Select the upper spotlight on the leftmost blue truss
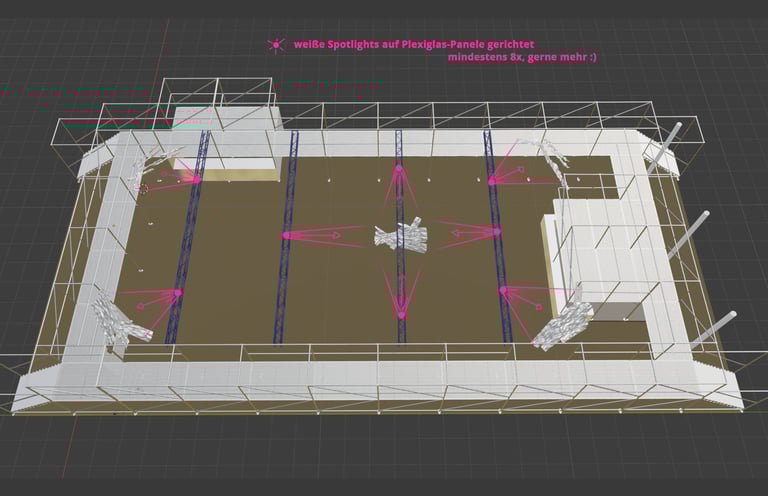The height and width of the screenshot is (496, 768). tap(196, 180)
